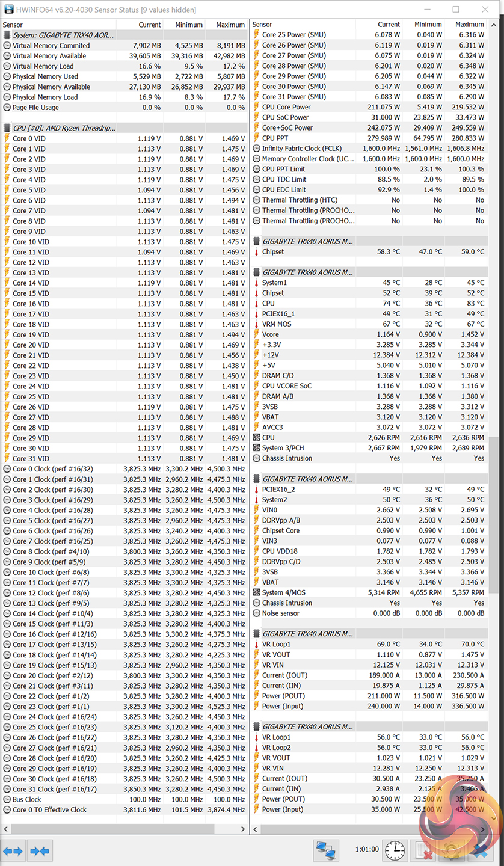Open the network remote monitoring icon

[327, 850]
